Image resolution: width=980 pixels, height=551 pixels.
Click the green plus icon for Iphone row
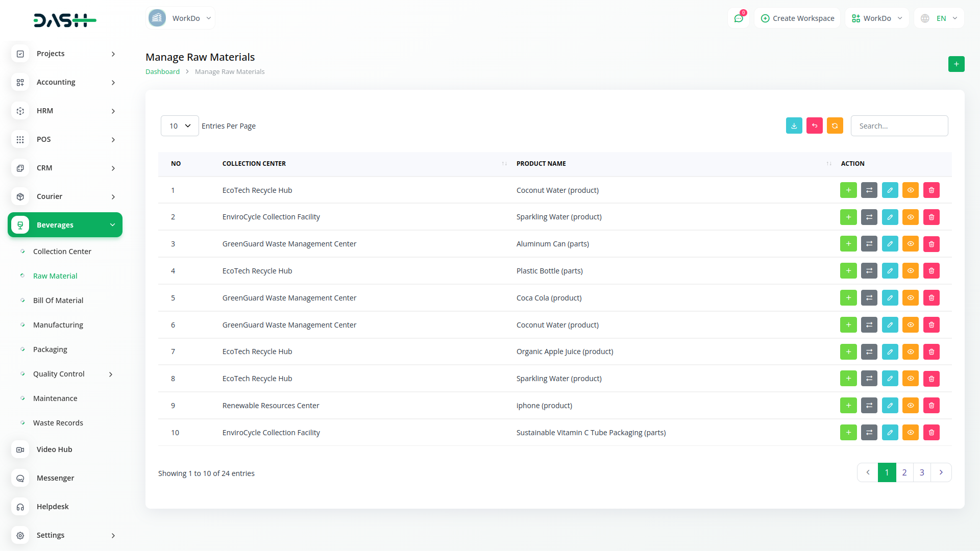coord(848,406)
